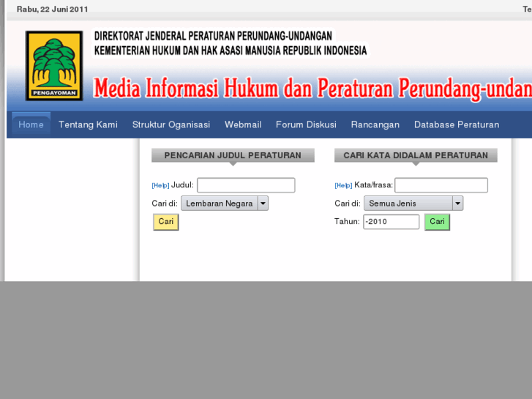
Task: Click the Pengayoman tree logo
Action: pos(54,66)
